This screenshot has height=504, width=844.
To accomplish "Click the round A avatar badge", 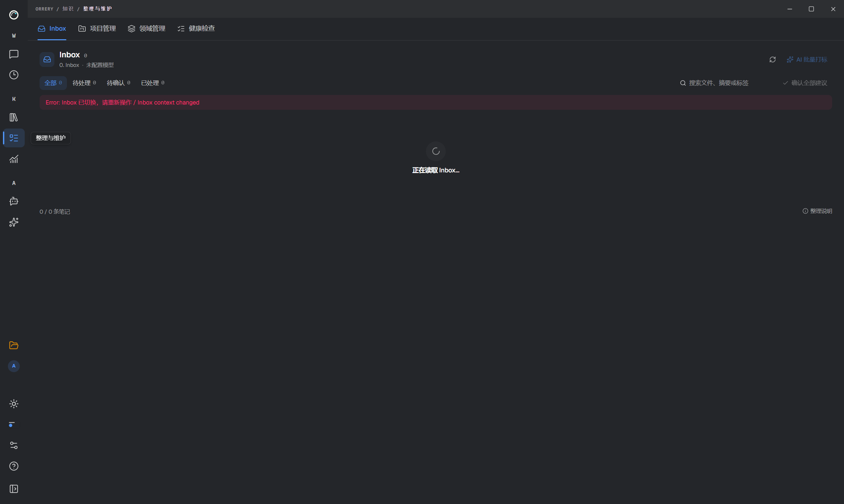I will click(14, 366).
